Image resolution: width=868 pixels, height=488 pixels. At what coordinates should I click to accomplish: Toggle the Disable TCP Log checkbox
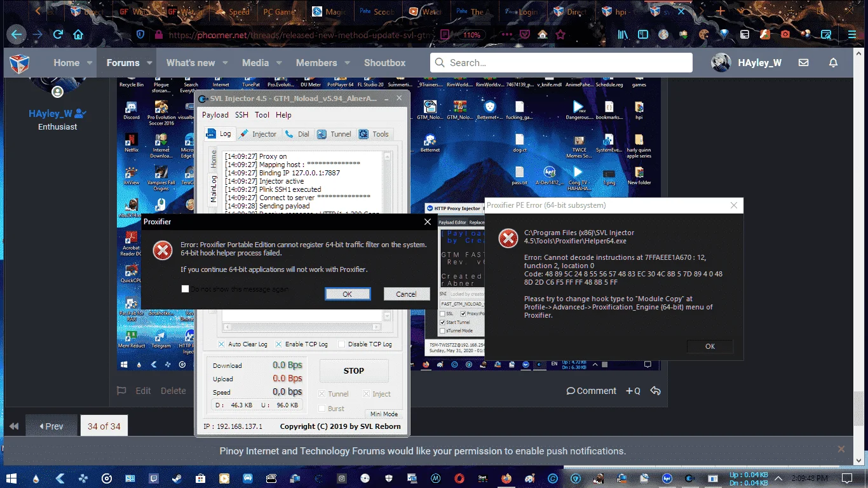(341, 344)
